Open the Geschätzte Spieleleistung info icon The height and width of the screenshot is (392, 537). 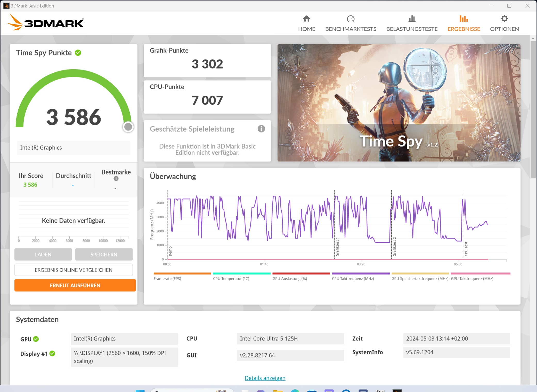(261, 129)
